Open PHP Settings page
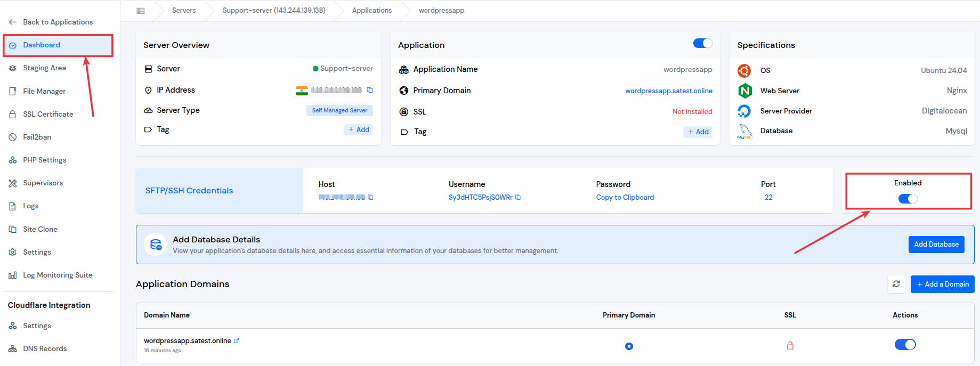This screenshot has height=366, width=980. pos(44,160)
